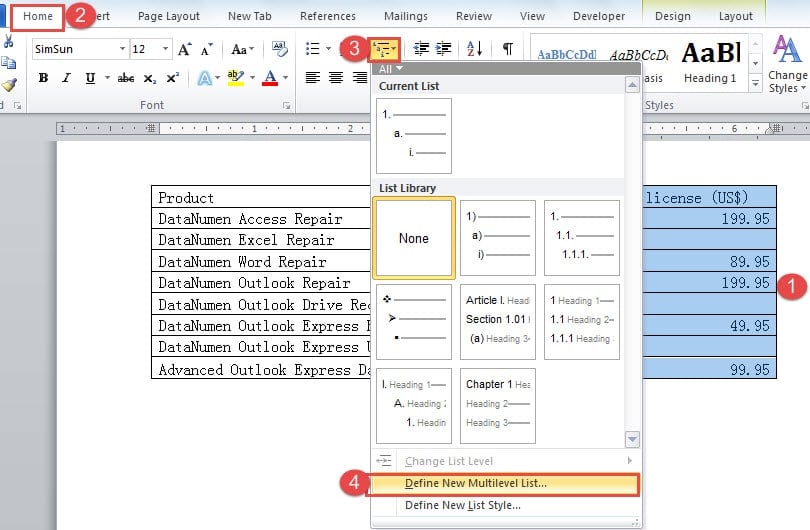Click the Clear Formatting icon
This screenshot has height=530, width=810.
(279, 49)
